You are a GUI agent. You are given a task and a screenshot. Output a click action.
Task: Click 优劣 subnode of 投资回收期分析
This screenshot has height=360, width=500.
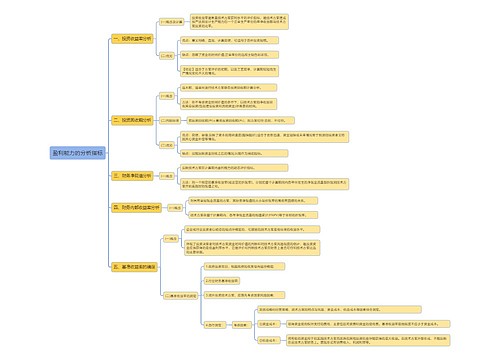coord(167,145)
